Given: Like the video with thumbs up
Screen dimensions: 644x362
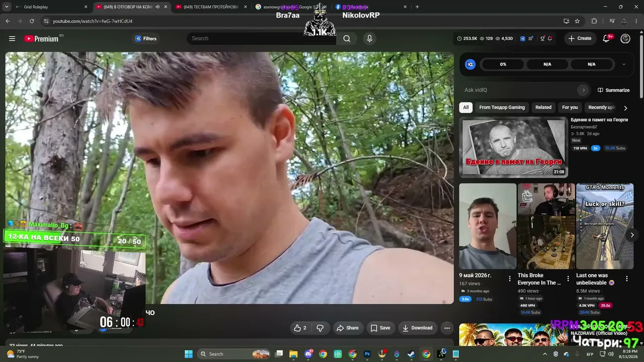Looking at the screenshot, I should pos(300,328).
